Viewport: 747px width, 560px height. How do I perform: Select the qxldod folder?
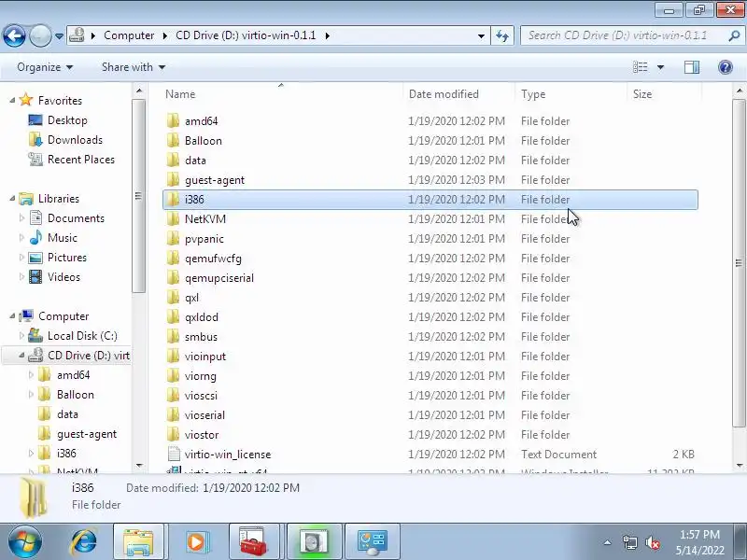pos(430,316)
